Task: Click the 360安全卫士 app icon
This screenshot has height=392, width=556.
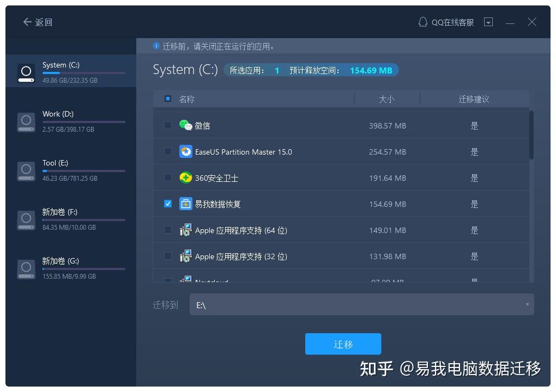Action: [185, 178]
